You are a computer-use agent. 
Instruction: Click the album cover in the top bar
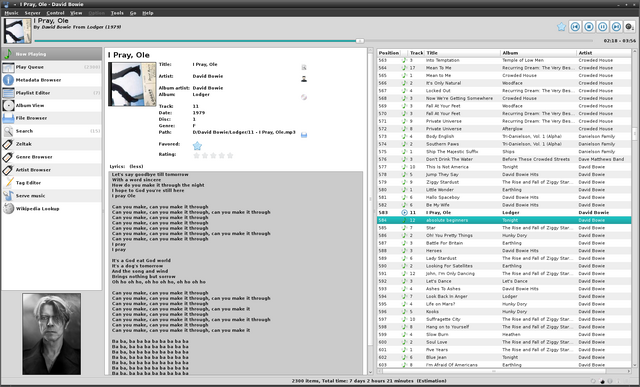click(x=17, y=31)
